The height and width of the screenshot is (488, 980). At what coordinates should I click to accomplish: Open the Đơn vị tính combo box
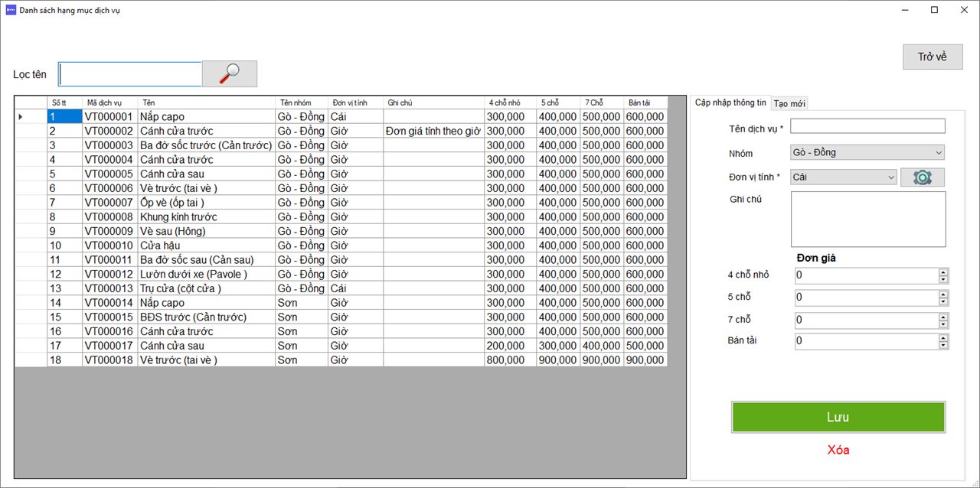844,177
